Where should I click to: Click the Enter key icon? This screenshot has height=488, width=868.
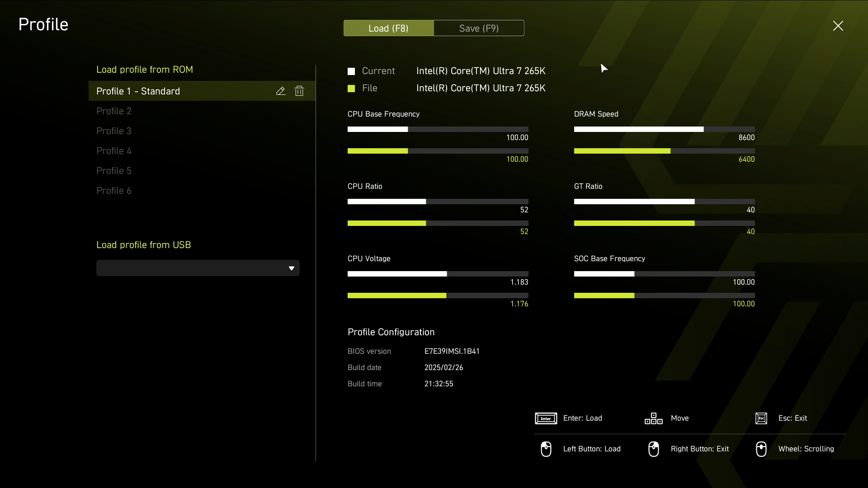[546, 418]
